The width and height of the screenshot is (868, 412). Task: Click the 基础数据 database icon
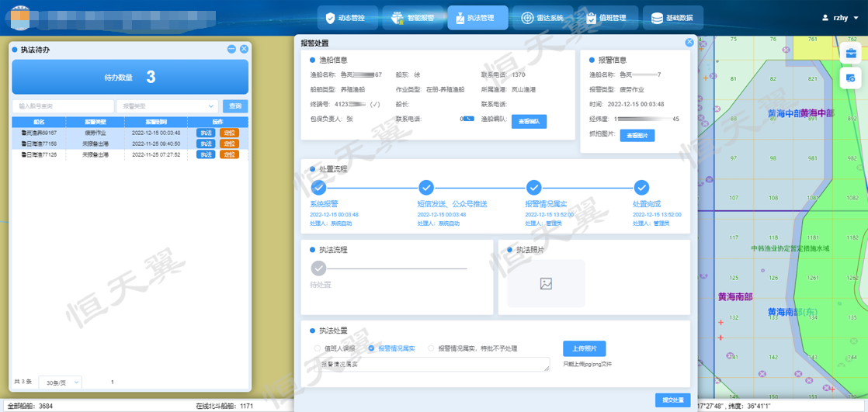click(x=658, y=18)
